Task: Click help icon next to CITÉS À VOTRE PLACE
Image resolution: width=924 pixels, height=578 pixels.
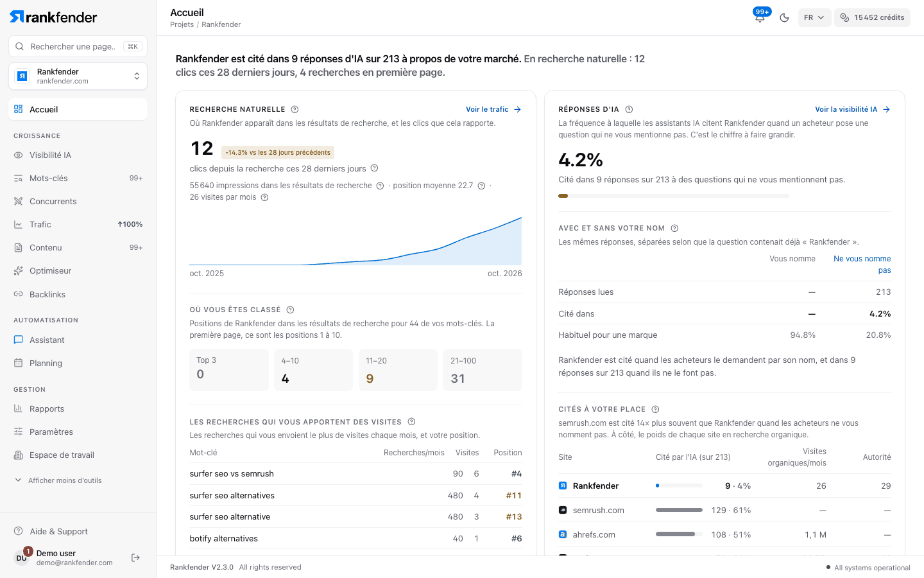Action: click(655, 409)
